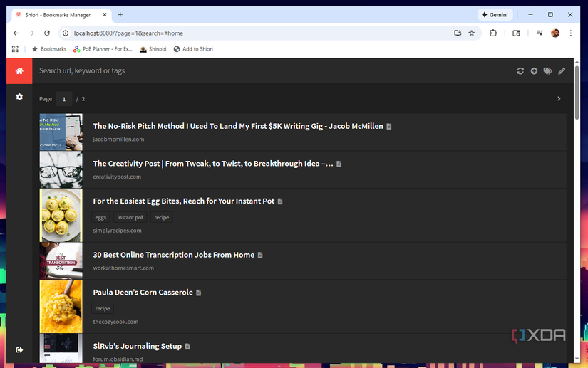Click jacobmcmillen.com domain text
Screen dimensions: 588x368
coord(118,140)
